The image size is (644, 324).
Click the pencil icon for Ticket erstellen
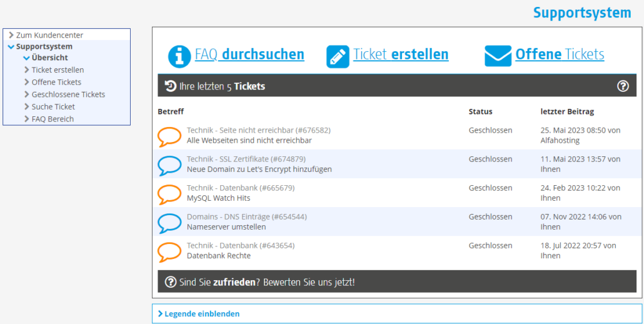(338, 56)
